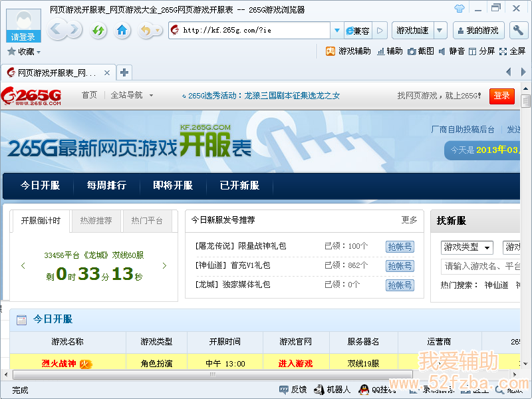Open the wrench settings tool icon

click(518, 31)
